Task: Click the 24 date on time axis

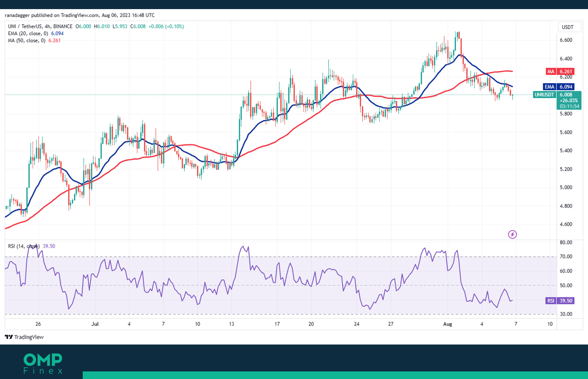Action: coord(357,324)
